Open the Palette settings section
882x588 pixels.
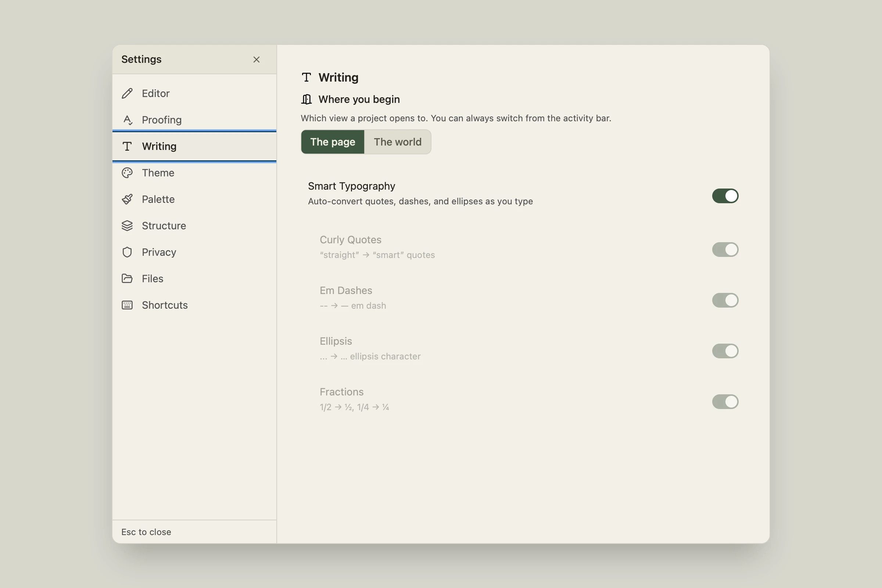click(194, 199)
